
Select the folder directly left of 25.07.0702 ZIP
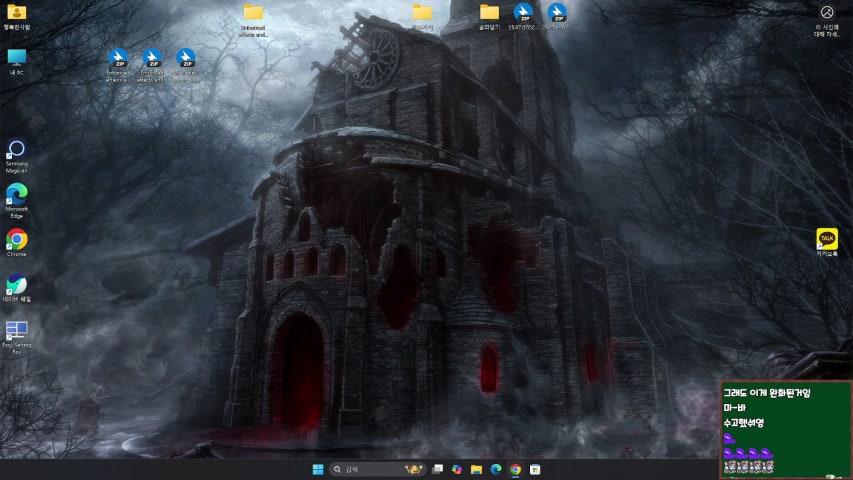coord(489,16)
